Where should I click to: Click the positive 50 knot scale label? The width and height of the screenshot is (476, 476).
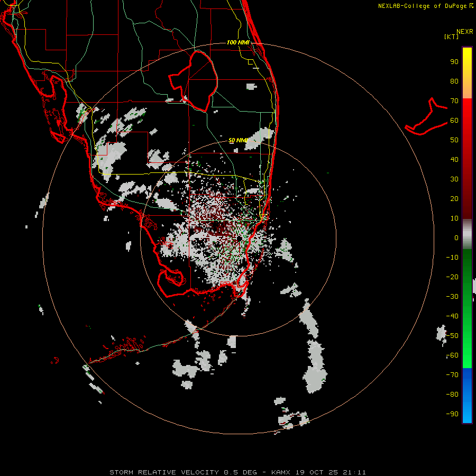(454, 140)
